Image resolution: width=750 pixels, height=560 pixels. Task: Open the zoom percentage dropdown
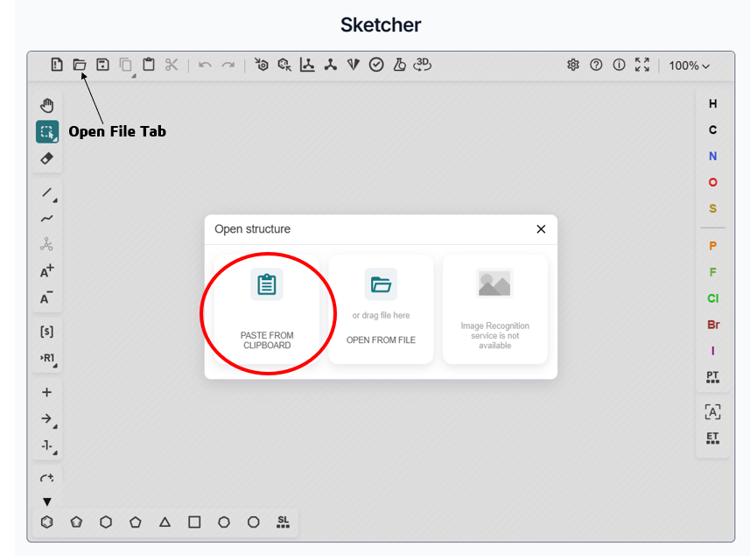690,65
